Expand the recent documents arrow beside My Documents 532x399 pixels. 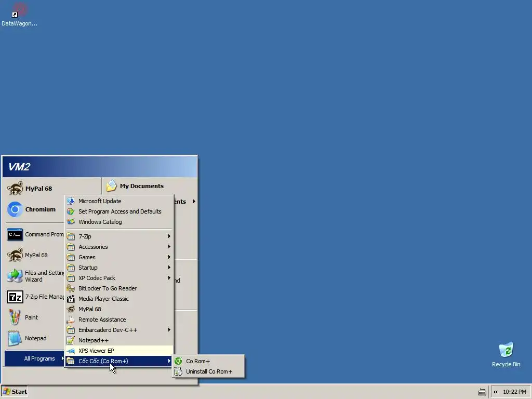[194, 202]
